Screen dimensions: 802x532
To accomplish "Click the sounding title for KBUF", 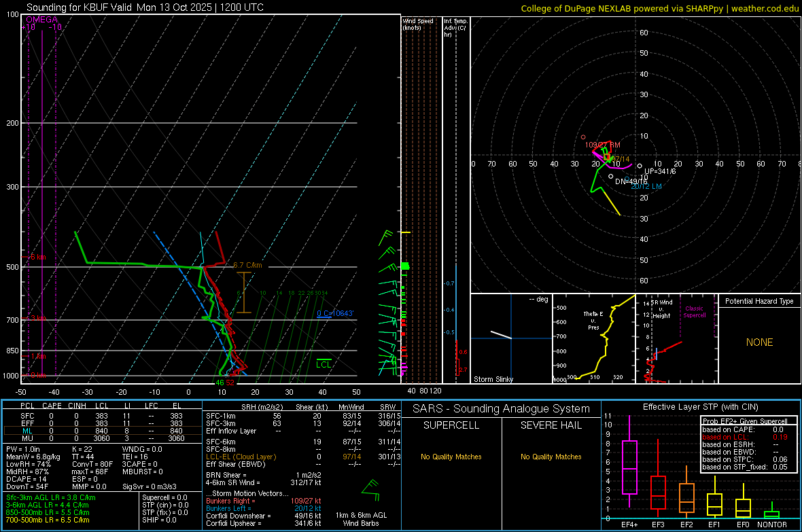I will (145, 7).
